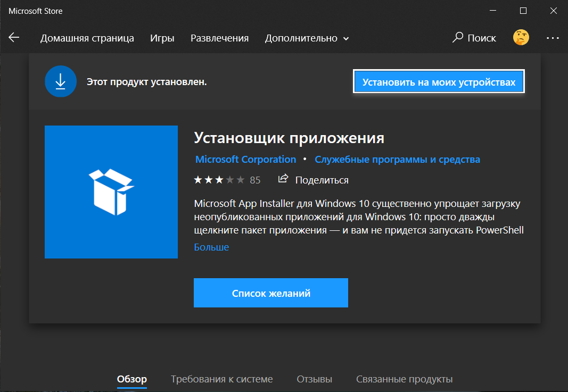Screen dimensions: 568x392
Task: Switch to the Отзывы tab
Action: [314, 379]
